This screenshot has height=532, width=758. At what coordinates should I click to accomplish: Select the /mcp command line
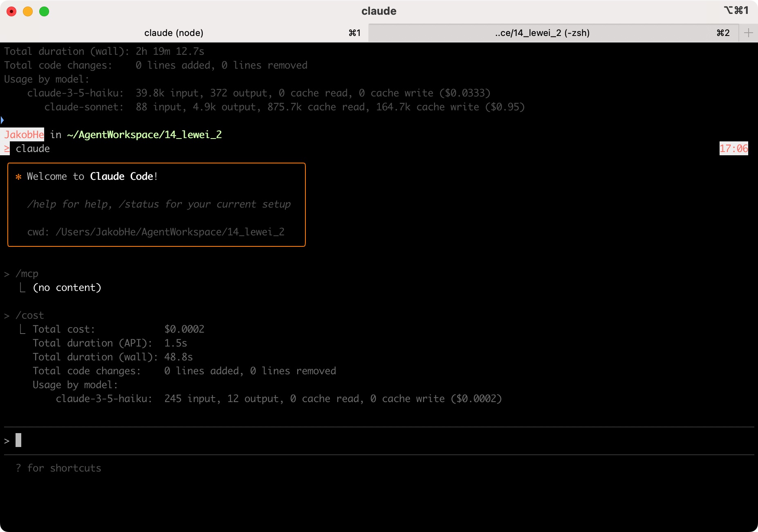[x=27, y=274]
